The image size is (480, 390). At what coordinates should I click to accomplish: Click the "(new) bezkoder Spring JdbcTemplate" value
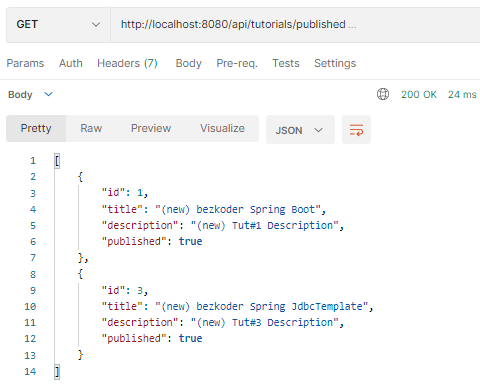262,306
